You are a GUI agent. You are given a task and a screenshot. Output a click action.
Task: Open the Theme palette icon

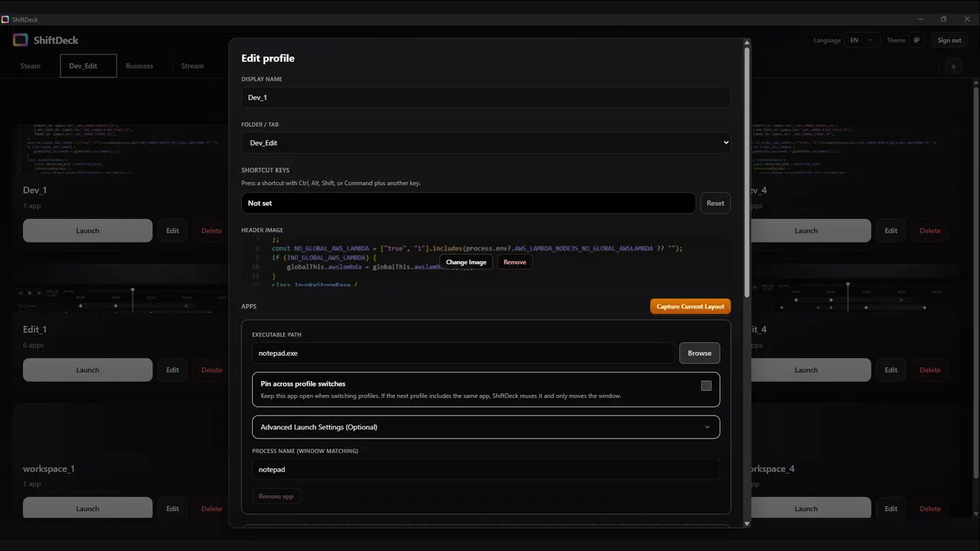[x=916, y=41]
